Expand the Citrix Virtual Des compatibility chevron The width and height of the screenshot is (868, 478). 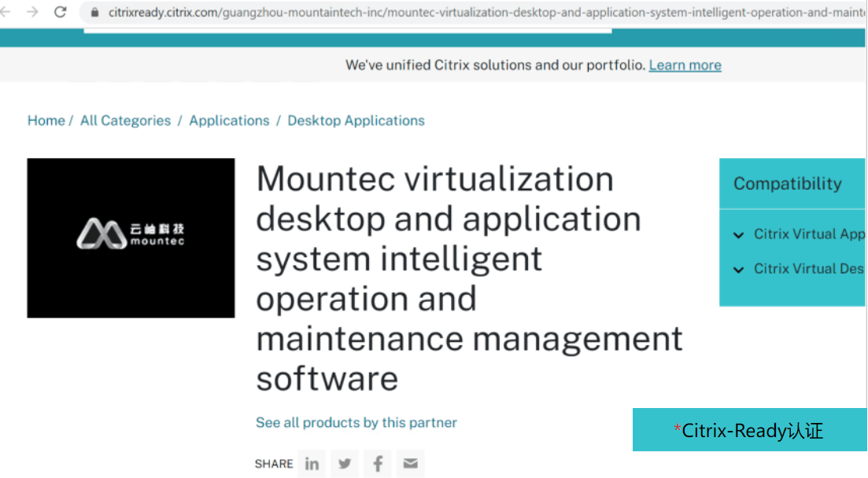tap(738, 269)
